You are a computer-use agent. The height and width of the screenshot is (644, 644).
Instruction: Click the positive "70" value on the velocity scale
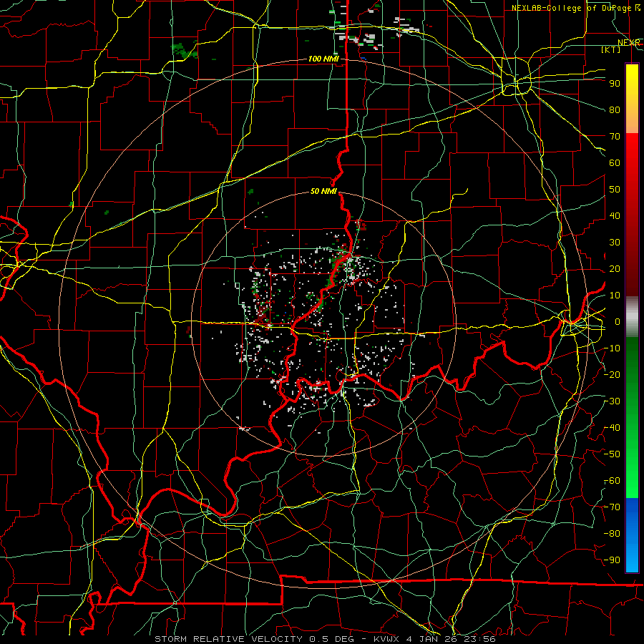(x=615, y=137)
